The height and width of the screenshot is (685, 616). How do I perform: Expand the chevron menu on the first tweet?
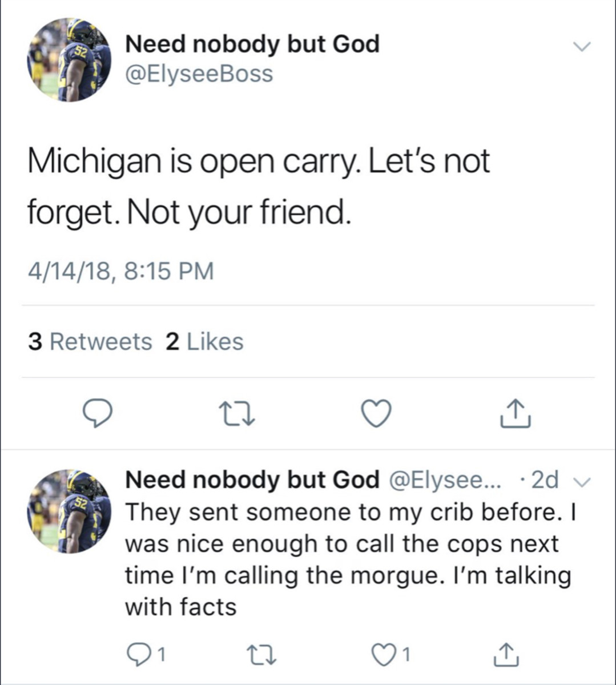tap(583, 46)
